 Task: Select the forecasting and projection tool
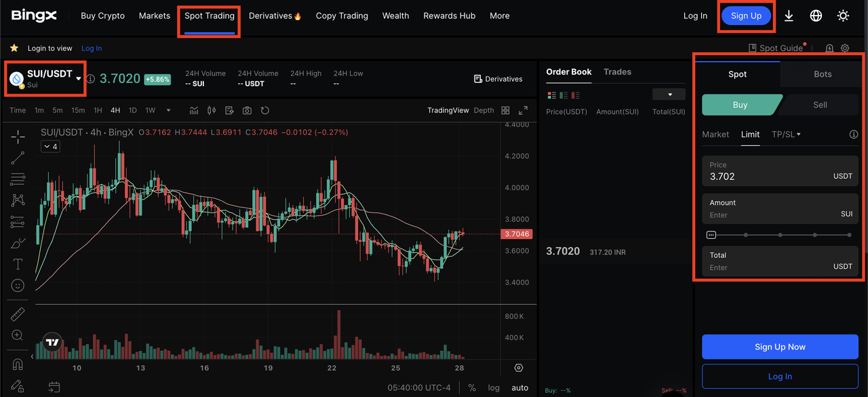18,222
